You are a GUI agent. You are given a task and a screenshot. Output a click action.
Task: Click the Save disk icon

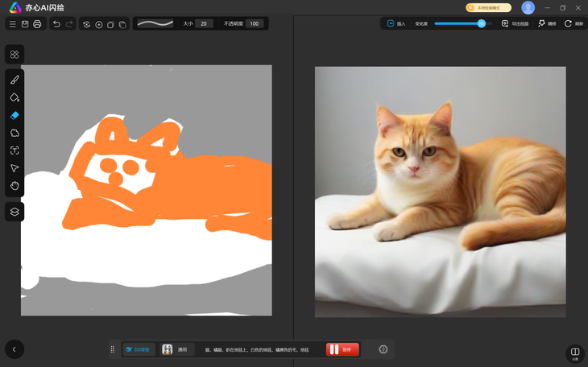point(25,24)
